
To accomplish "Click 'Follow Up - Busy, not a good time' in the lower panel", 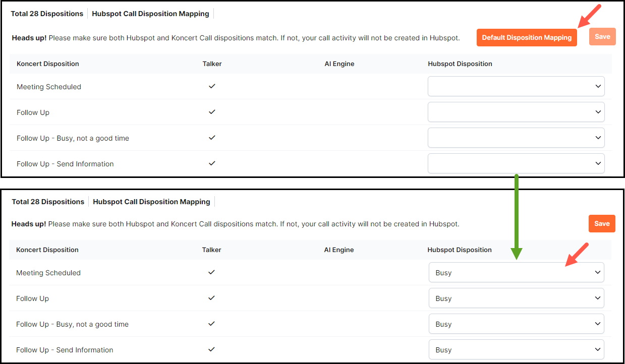I will pyautogui.click(x=72, y=324).
